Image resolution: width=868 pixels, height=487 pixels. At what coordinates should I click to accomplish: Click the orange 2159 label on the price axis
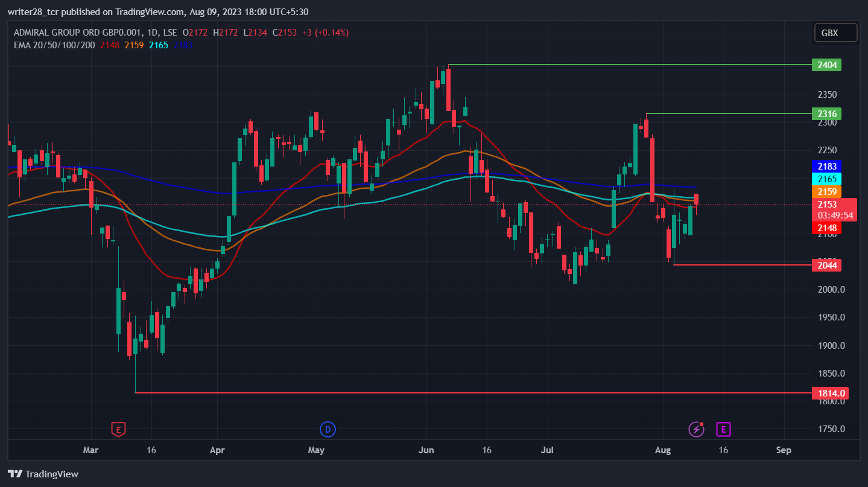(826, 191)
